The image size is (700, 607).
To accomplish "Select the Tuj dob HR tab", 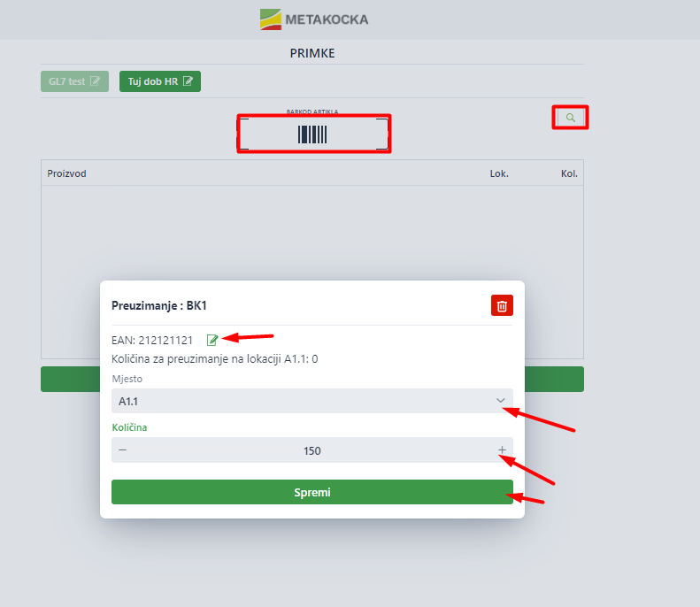I will [x=160, y=81].
